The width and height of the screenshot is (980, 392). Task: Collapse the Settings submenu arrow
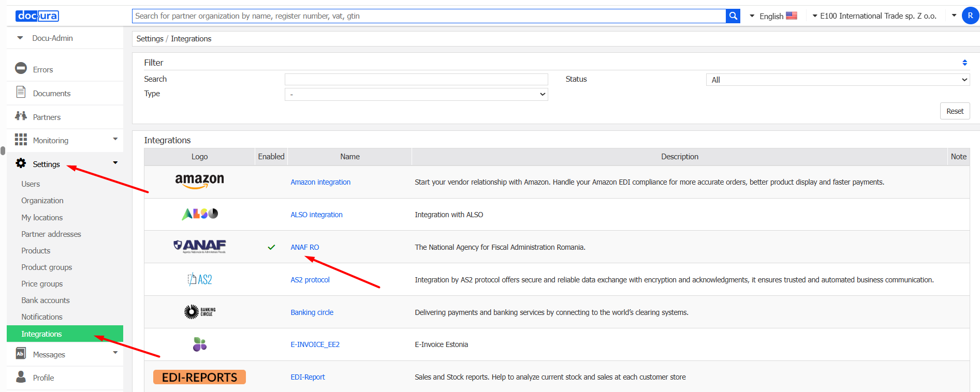115,163
